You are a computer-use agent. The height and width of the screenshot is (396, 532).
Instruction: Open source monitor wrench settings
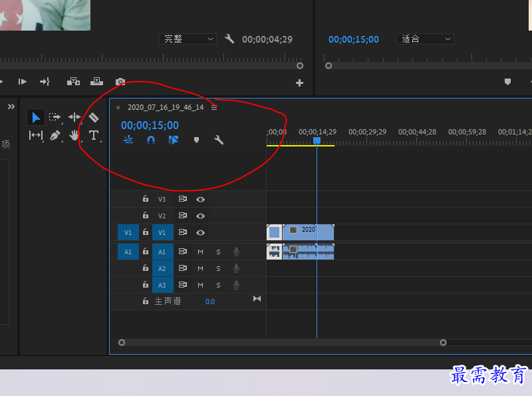pyautogui.click(x=229, y=39)
